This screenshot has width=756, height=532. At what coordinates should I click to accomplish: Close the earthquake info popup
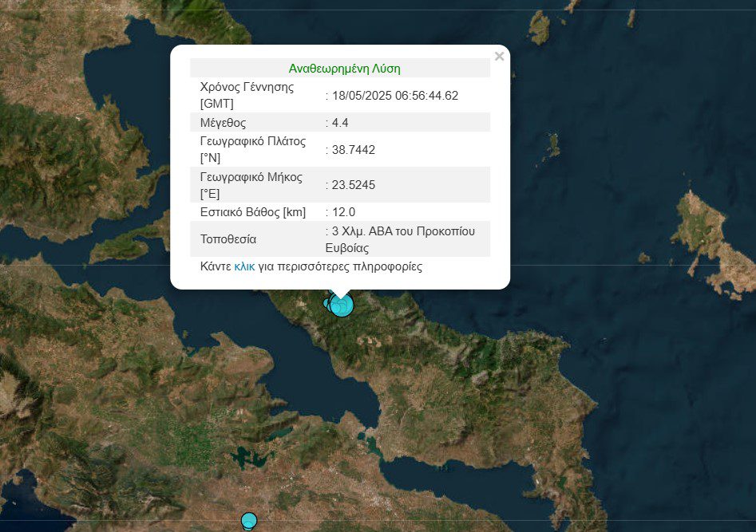499,57
